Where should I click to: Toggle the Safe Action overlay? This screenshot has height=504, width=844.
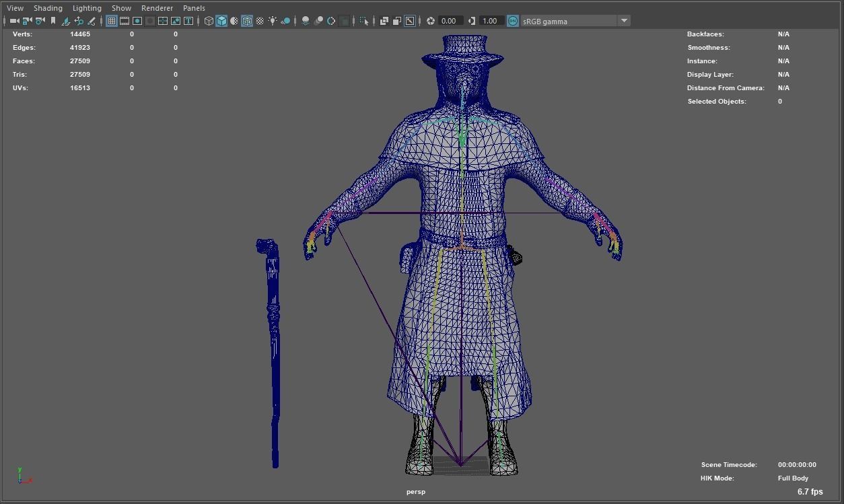click(176, 21)
